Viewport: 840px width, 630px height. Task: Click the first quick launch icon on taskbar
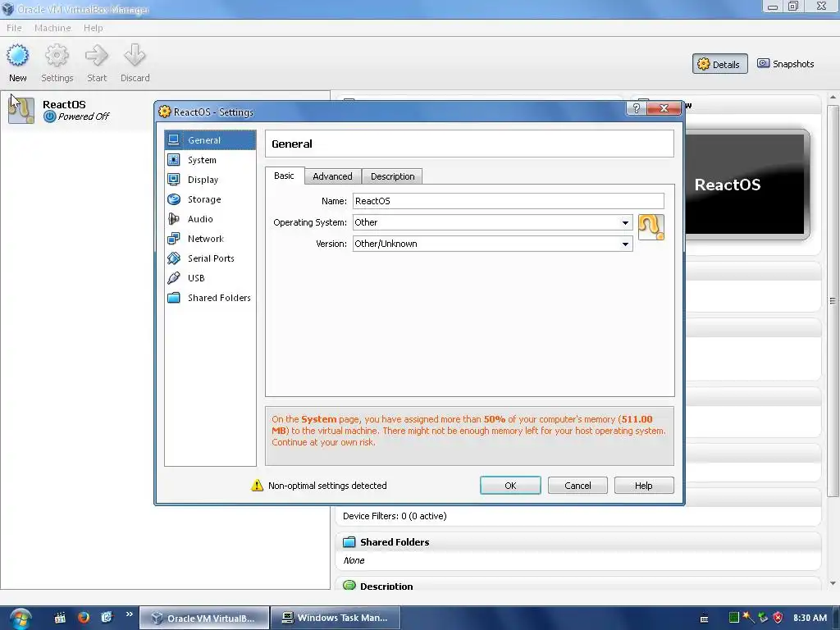pos(60,618)
